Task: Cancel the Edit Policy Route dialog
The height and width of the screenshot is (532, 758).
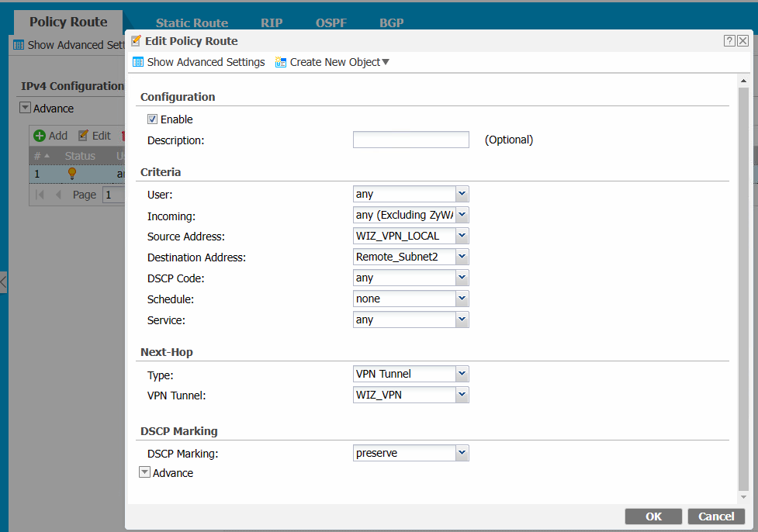Action: point(715,516)
